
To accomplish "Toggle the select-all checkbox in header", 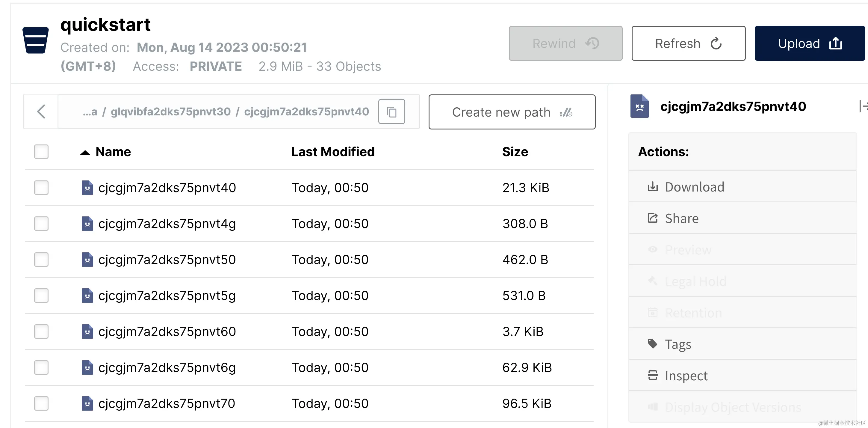I will (41, 152).
